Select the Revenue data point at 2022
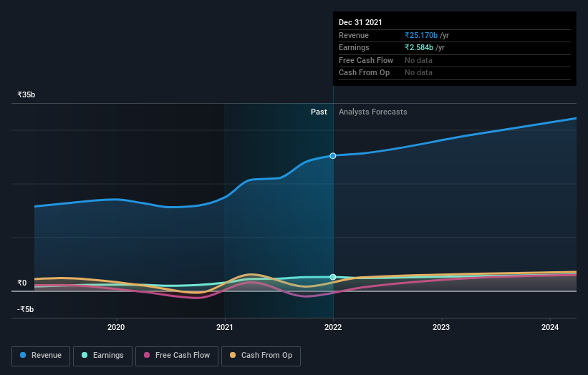588x375 pixels. [x=333, y=156]
